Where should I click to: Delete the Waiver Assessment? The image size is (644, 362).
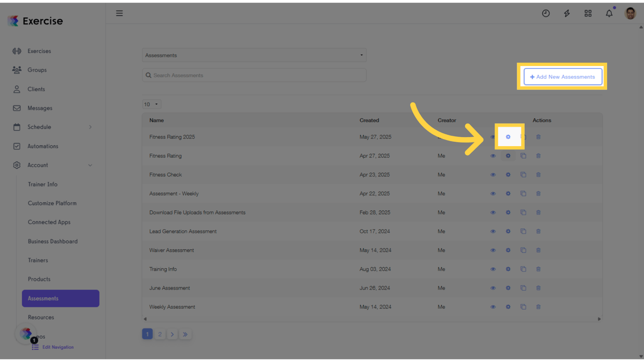(538, 250)
